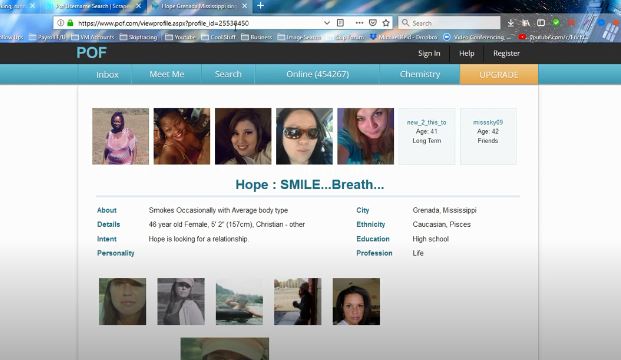Close the POF Username Search tab

138,6
